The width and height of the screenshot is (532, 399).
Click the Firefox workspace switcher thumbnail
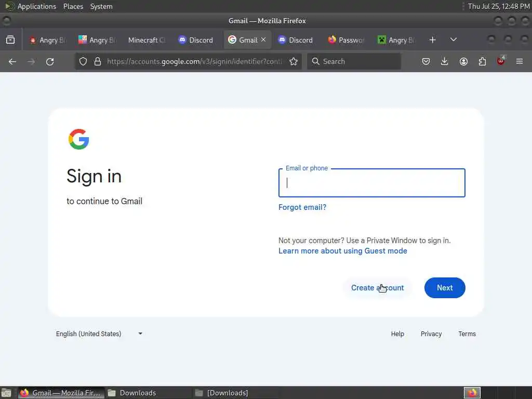(472, 393)
